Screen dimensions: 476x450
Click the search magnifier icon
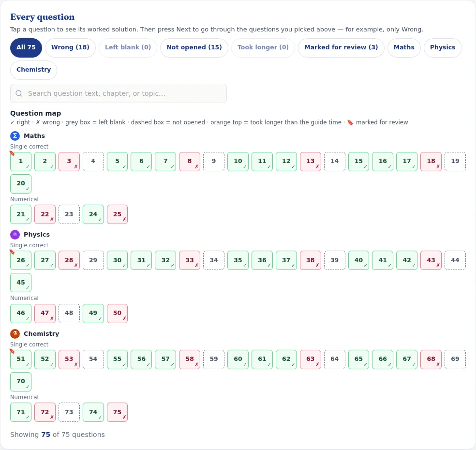coord(19,93)
